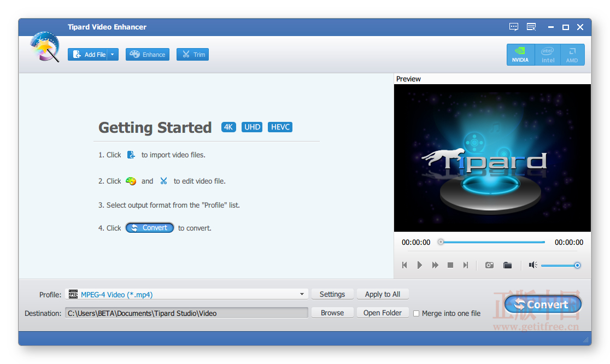
Task: Click the import file icon in step 1
Action: pyautogui.click(x=131, y=155)
